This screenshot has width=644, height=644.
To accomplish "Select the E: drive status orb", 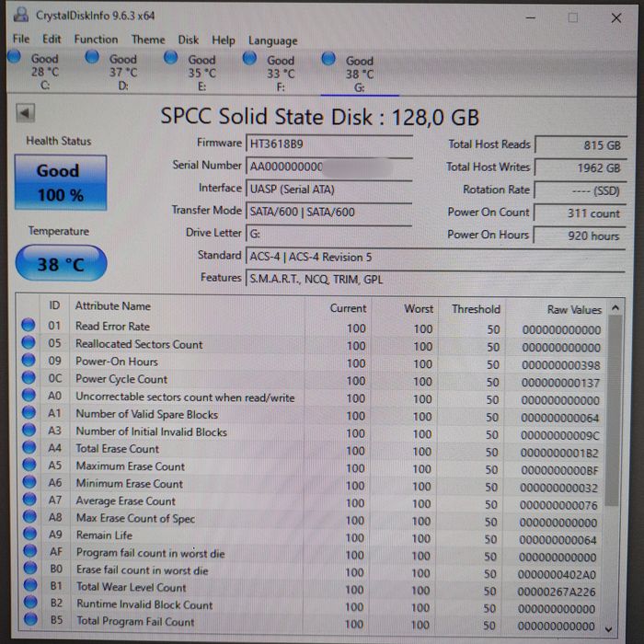I will click(x=170, y=57).
